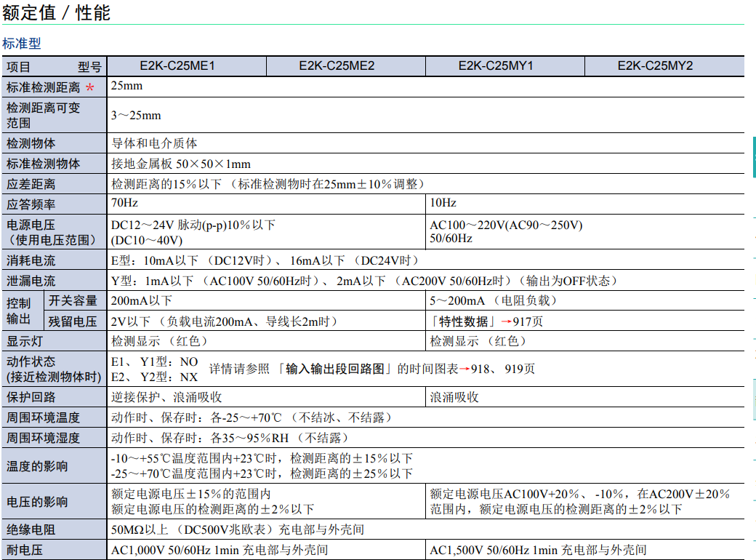This screenshot has height=560, width=756.
Task: Click cell 浪涌吸收 in the MY columns
Action: click(454, 397)
